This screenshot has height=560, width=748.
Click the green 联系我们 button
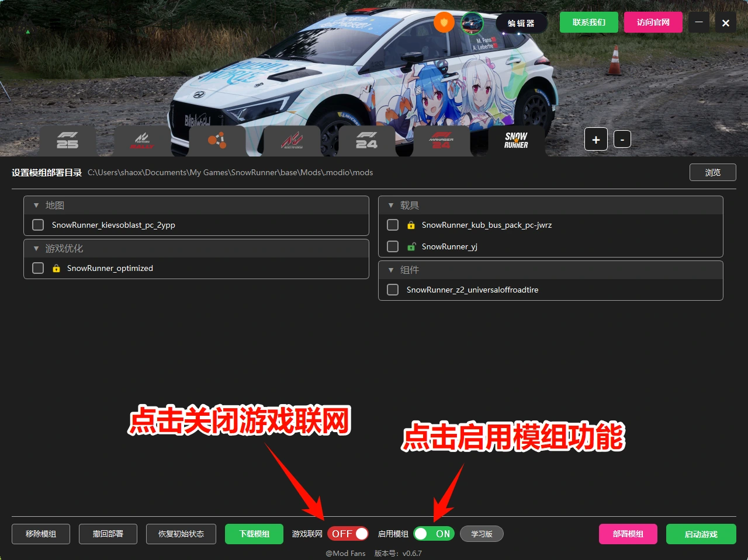[x=589, y=22]
